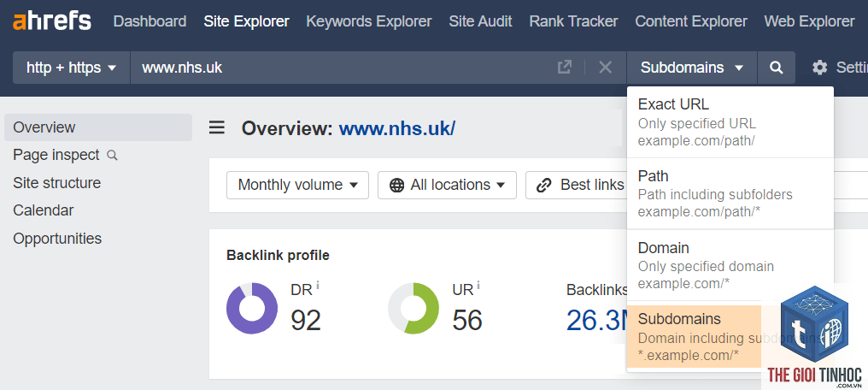Click the DR info icon
868x390 pixels.
pos(318,286)
